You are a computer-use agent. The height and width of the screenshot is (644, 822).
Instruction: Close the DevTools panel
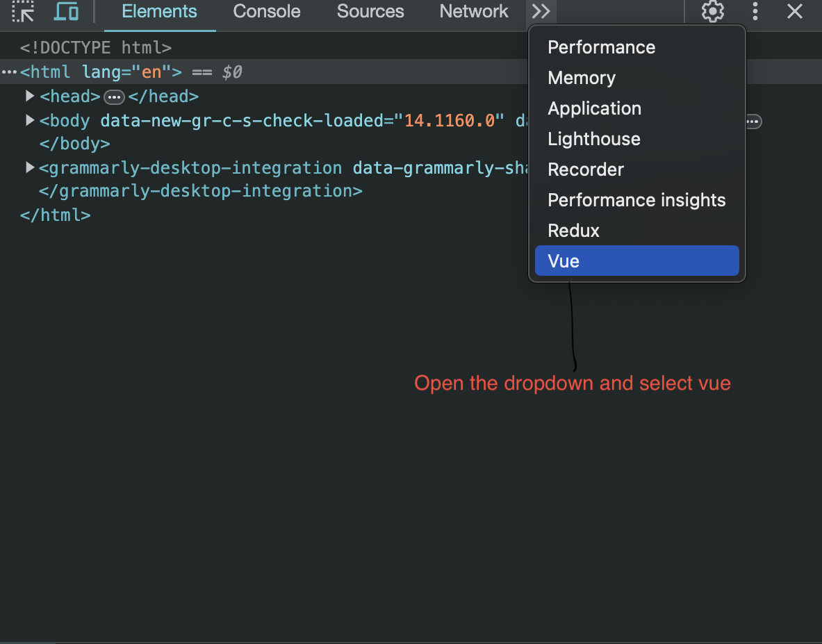click(795, 11)
